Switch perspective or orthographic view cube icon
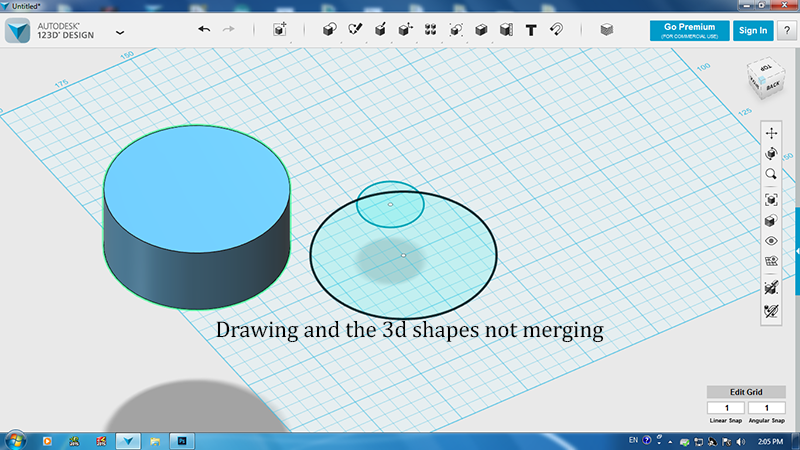This screenshot has height=450, width=800. tap(771, 220)
